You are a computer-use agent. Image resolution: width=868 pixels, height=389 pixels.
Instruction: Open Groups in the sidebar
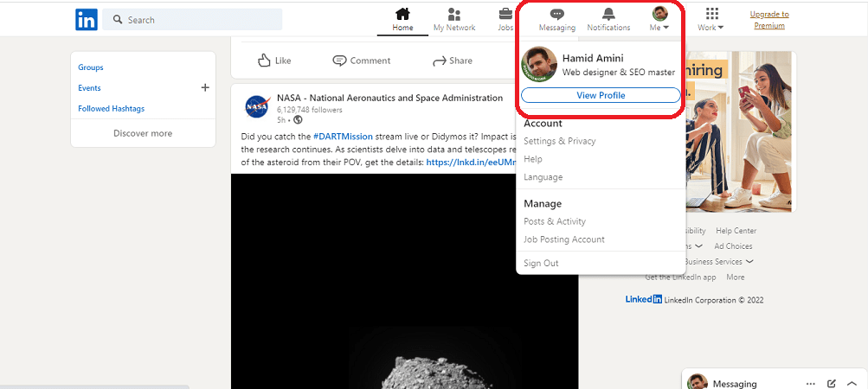point(91,67)
